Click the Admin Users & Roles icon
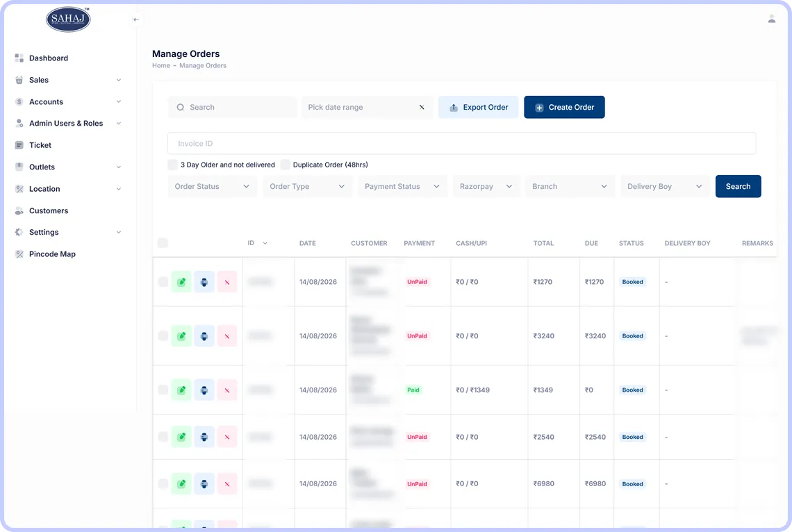 point(19,123)
